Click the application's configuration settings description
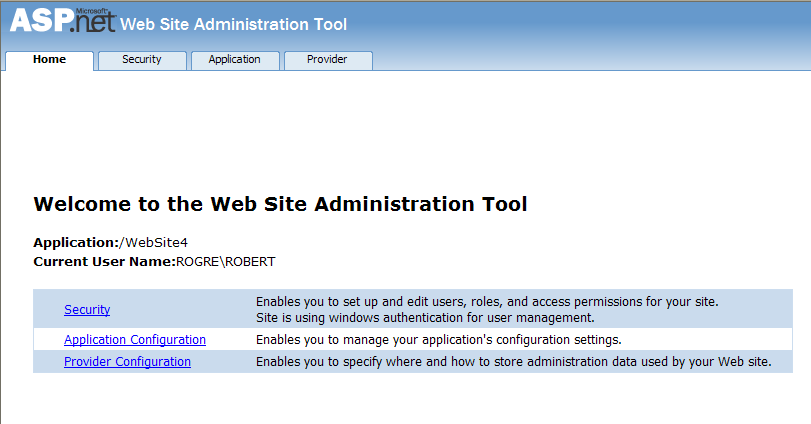This screenshot has height=424, width=811. click(x=439, y=340)
